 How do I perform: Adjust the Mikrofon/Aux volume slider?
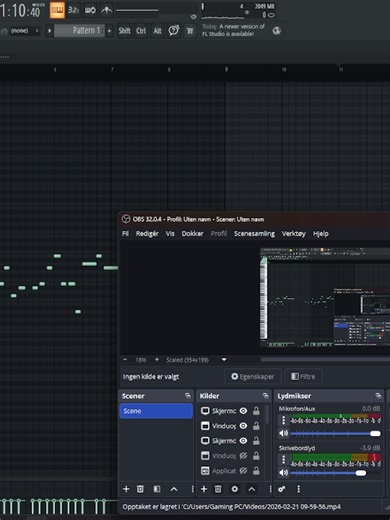(x=335, y=433)
